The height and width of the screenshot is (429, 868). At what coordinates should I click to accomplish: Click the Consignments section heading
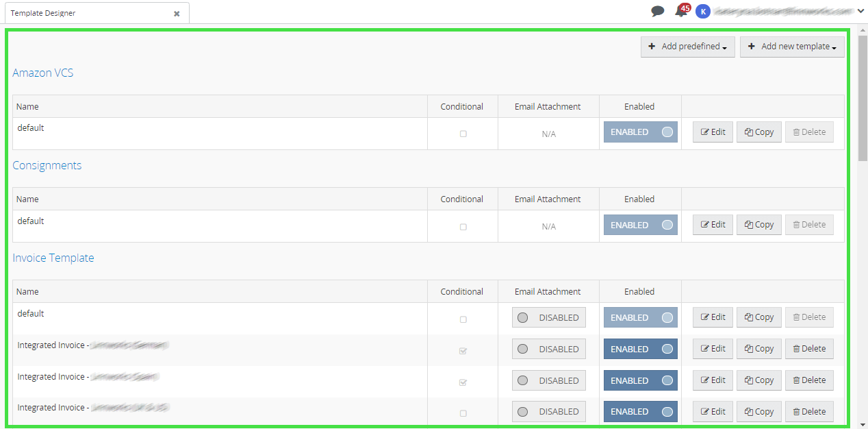[x=47, y=165]
